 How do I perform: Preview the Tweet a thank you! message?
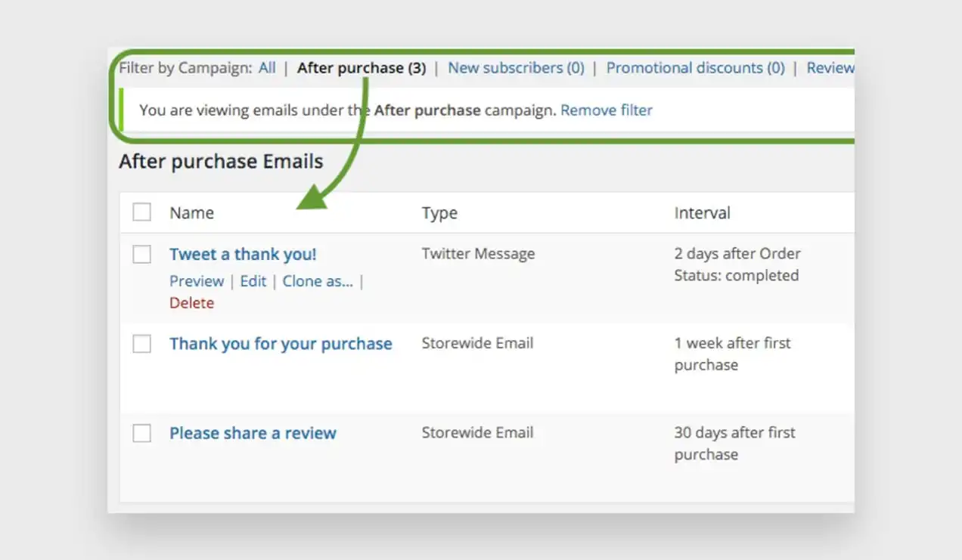click(197, 281)
